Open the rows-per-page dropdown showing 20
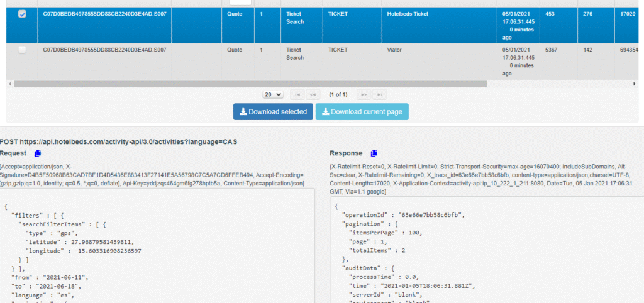Image resolution: width=644 pixels, height=303 pixels. click(273, 94)
